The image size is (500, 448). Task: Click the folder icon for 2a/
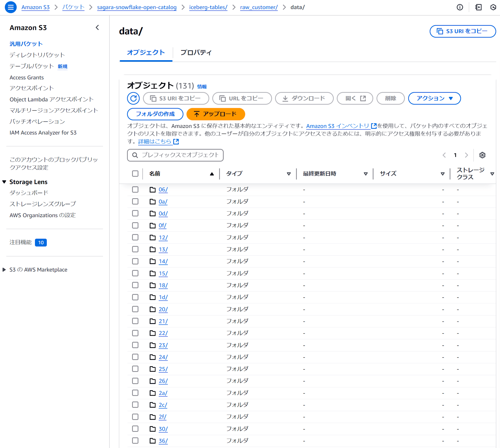pyautogui.click(x=152, y=393)
